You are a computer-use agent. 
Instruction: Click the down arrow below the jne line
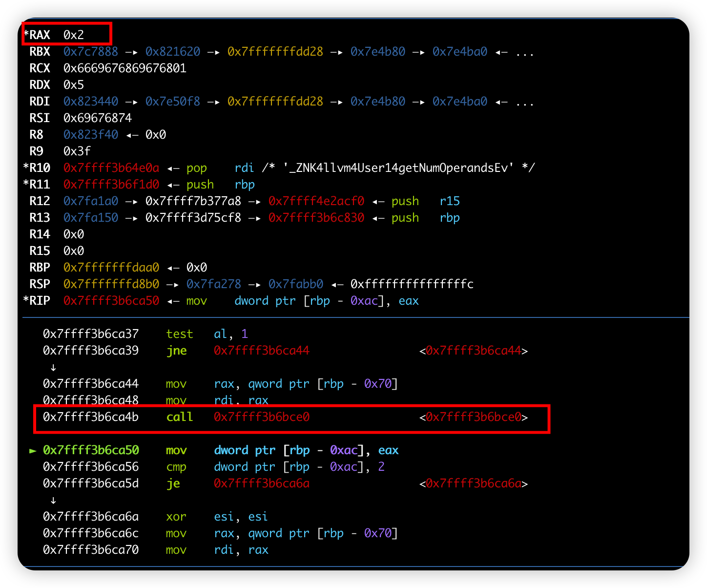tap(53, 367)
